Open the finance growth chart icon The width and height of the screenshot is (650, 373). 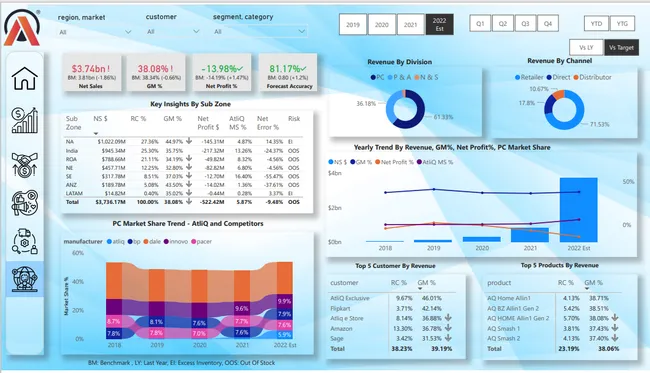click(25, 121)
